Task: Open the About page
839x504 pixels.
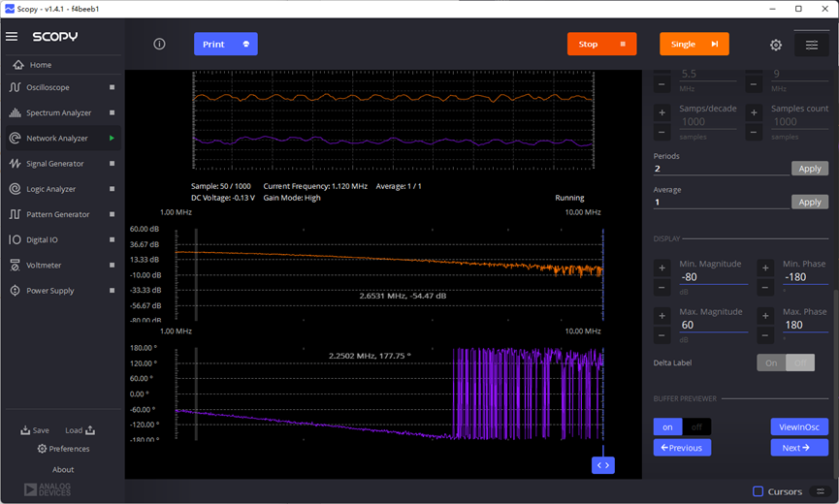Action: point(63,469)
